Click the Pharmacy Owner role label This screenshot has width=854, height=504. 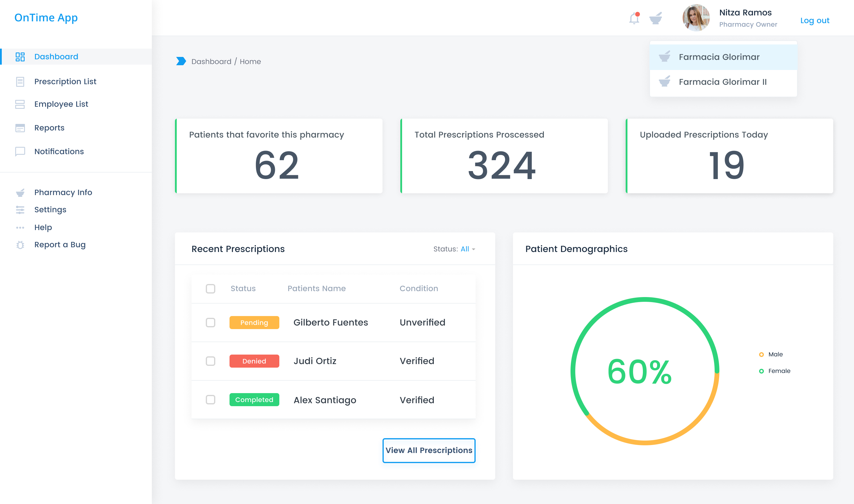tap(748, 24)
